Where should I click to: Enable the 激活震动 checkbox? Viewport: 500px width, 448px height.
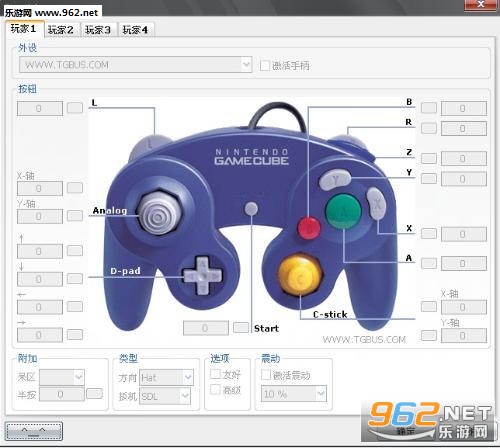(x=266, y=375)
